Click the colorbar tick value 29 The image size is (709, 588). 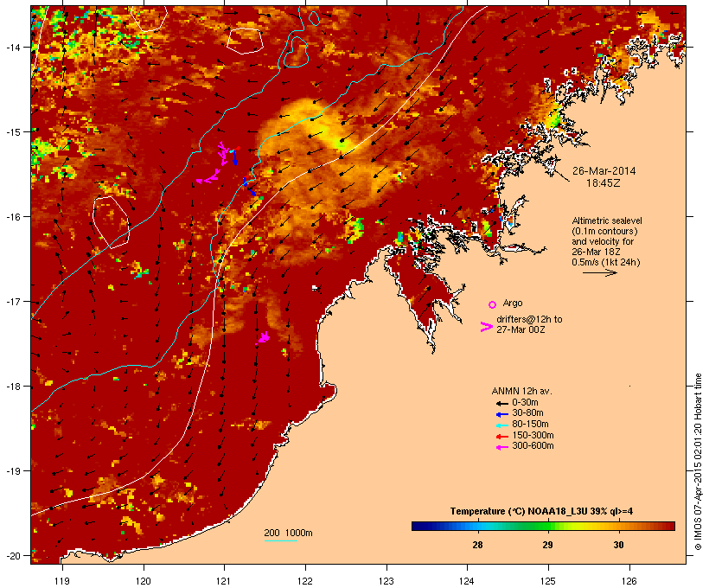[547, 545]
